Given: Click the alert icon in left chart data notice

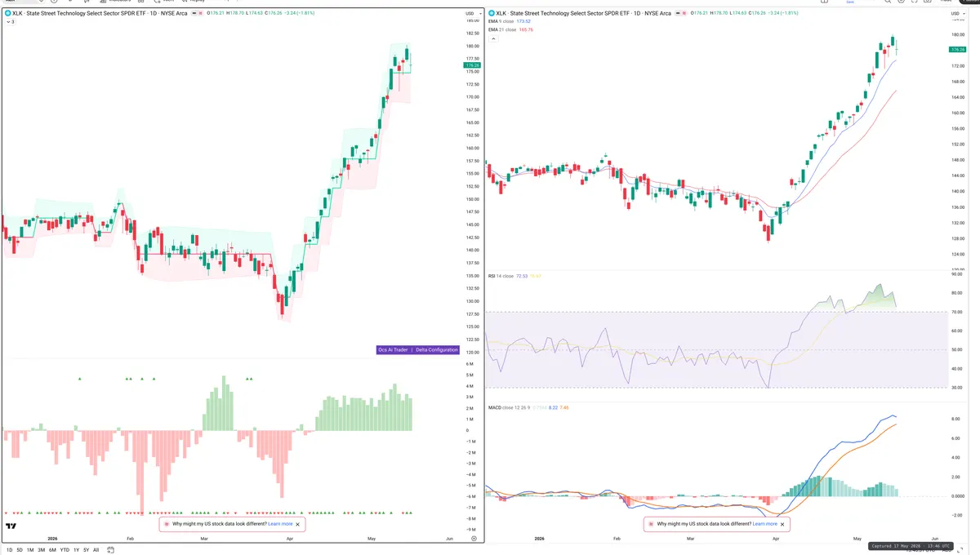Looking at the screenshot, I should [x=167, y=524].
